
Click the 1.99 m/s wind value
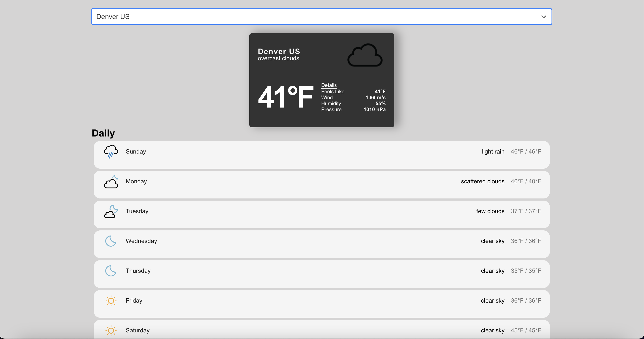coord(375,98)
